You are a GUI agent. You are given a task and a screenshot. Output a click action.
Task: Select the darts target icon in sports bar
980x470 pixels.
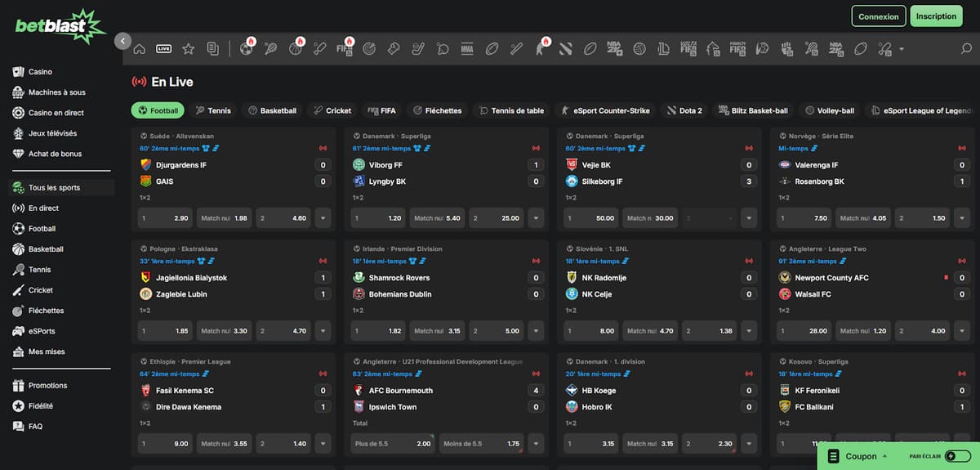369,49
